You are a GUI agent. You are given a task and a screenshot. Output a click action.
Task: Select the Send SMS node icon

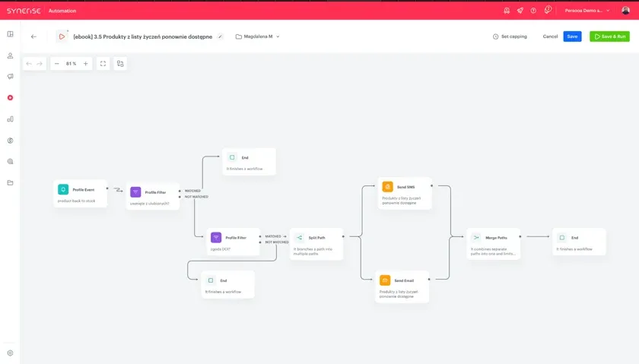(387, 186)
